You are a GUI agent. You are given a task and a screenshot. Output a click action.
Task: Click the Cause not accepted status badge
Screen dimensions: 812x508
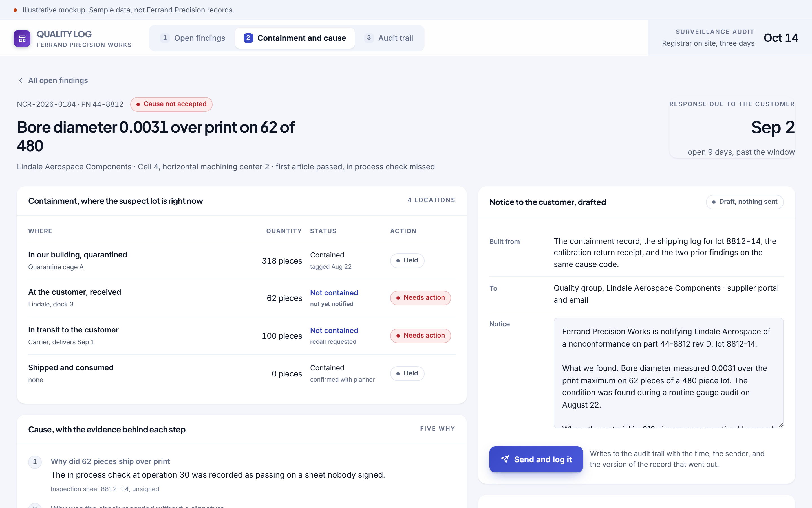(x=171, y=104)
